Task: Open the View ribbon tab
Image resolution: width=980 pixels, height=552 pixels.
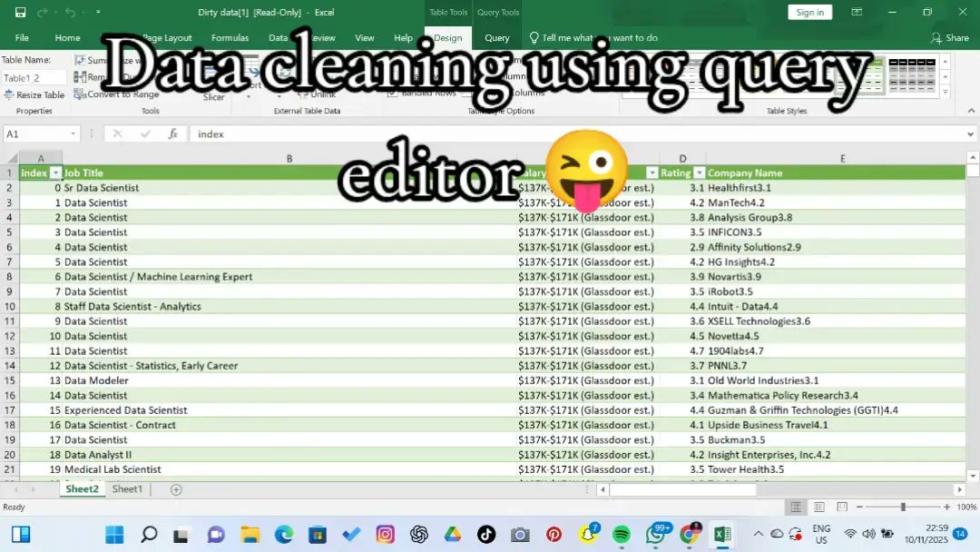Action: (x=365, y=37)
